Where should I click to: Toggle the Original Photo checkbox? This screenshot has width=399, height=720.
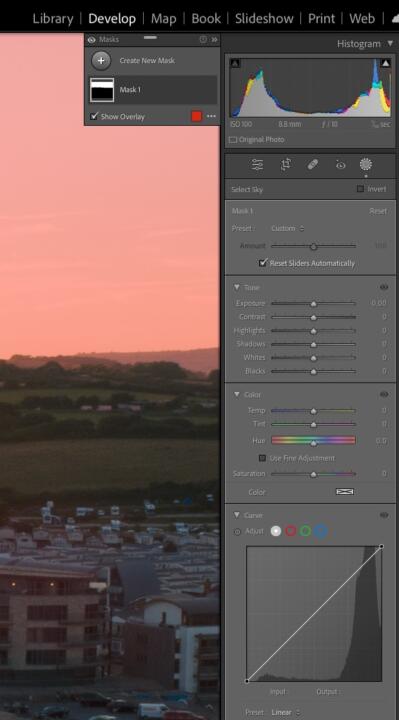(233, 140)
